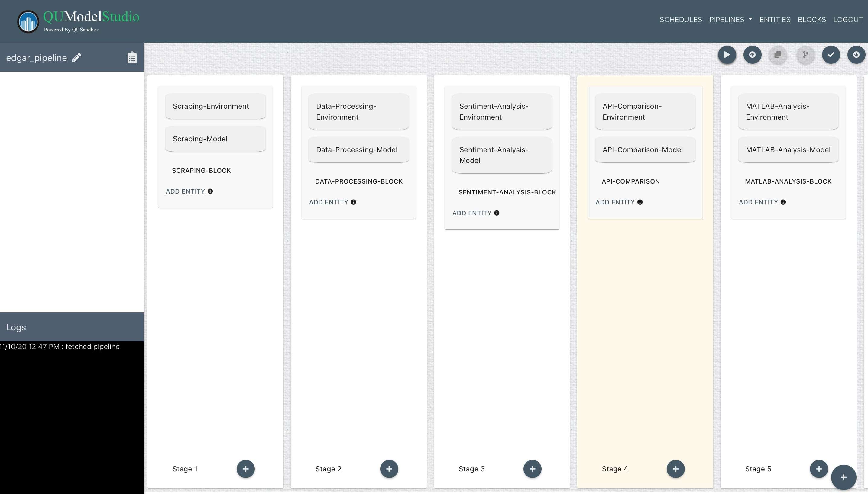Image resolution: width=868 pixels, height=494 pixels.
Task: Click info icon next to MATLAB-Analysis-Block ADD ENTITY
Action: pyautogui.click(x=783, y=202)
